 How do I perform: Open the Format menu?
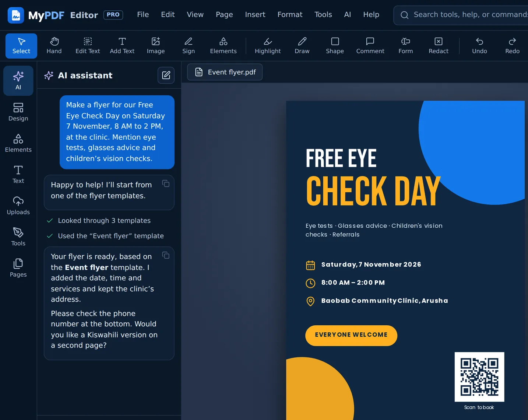pos(290,15)
